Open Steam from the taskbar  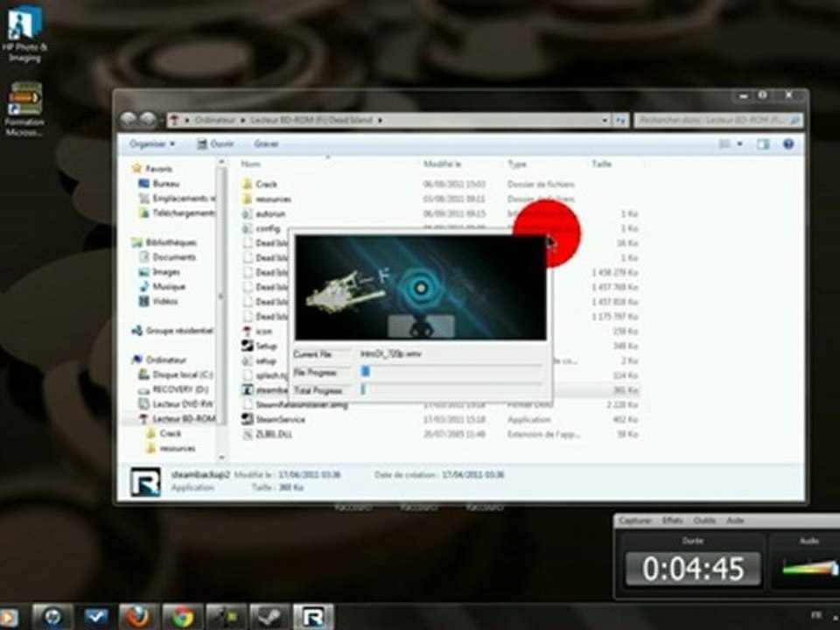[x=269, y=617]
